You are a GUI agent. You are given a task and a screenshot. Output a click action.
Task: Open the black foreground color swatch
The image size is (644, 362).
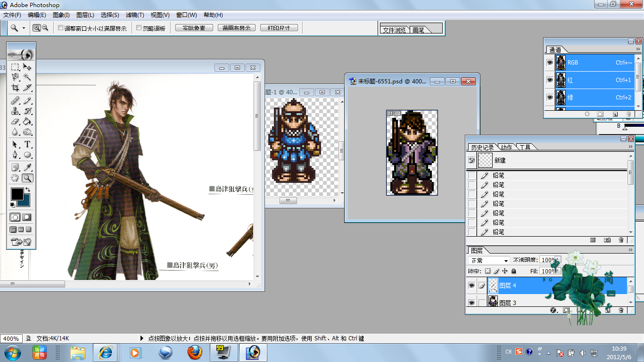pos(17,193)
